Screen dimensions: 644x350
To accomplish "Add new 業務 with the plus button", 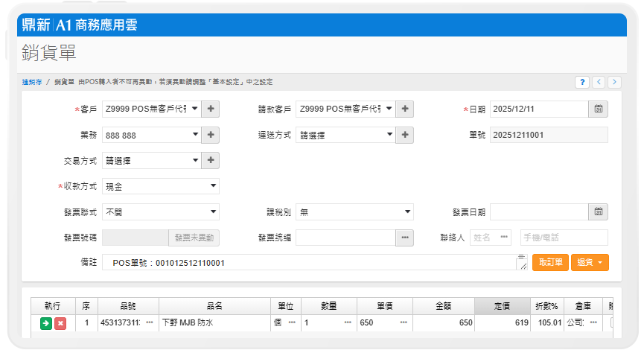I will click(x=211, y=135).
